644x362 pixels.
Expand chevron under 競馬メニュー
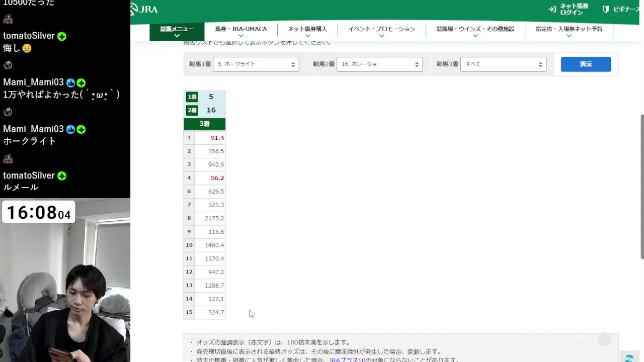(177, 36)
